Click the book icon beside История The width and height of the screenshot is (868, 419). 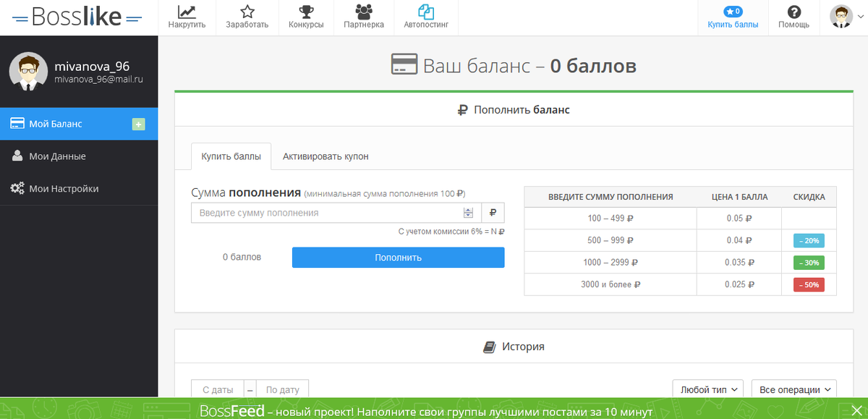coord(489,347)
